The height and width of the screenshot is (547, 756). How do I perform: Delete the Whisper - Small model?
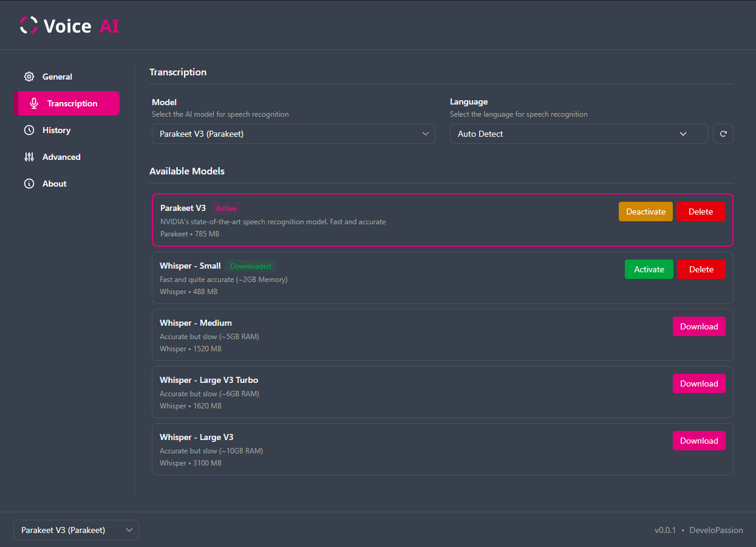pos(701,269)
